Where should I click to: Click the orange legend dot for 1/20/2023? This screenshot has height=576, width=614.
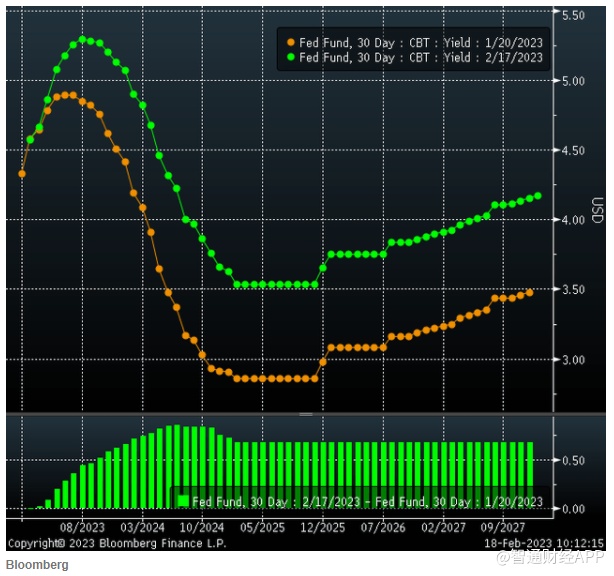click(291, 42)
